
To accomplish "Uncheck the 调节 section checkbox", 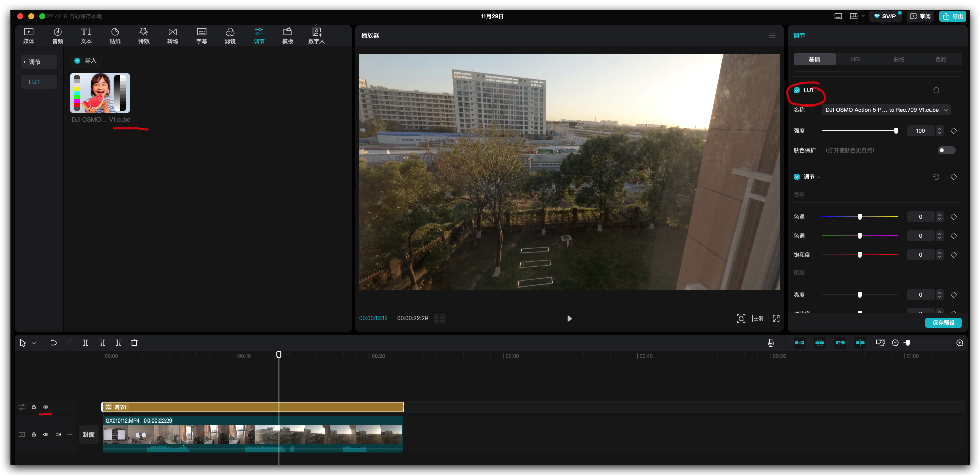I will (797, 177).
